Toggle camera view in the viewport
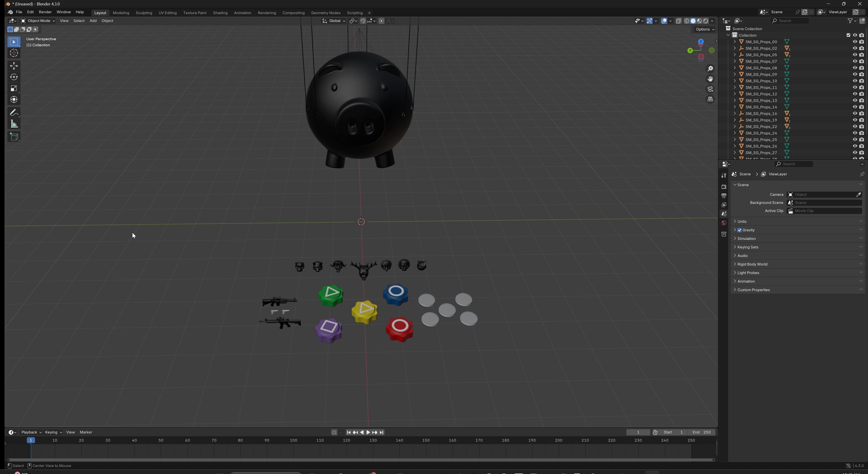This screenshot has width=868, height=474. click(x=710, y=89)
